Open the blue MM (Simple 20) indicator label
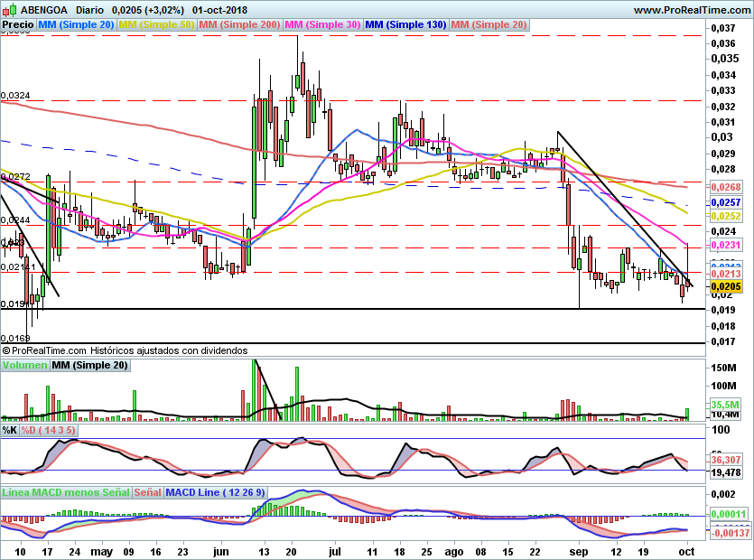Screen dimensions: 754x560 (x=76, y=25)
